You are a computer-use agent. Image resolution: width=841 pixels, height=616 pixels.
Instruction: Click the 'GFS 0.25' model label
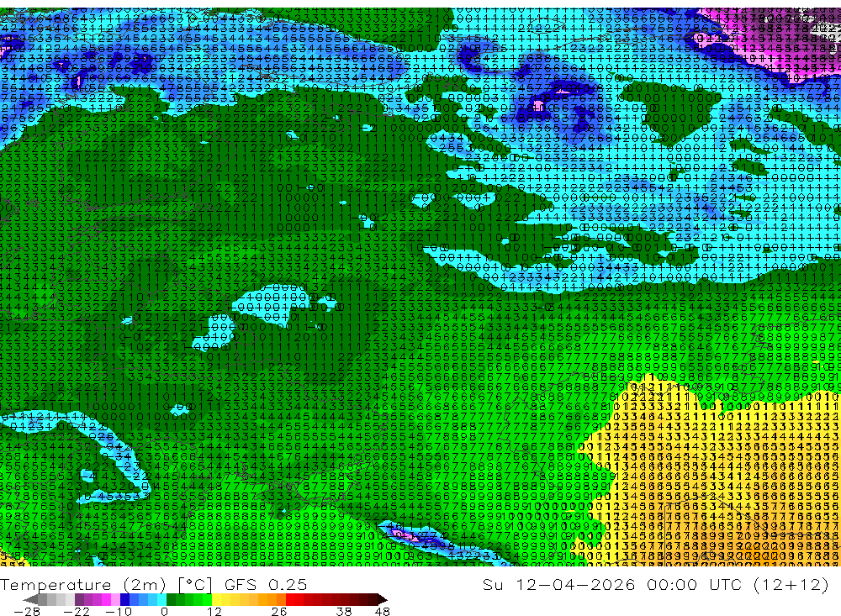pos(266,585)
